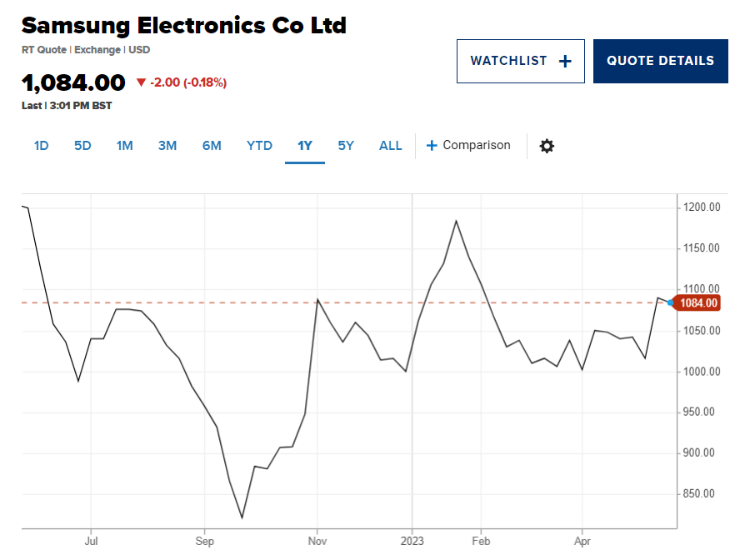Click the Nov x-axis label

(x=317, y=541)
